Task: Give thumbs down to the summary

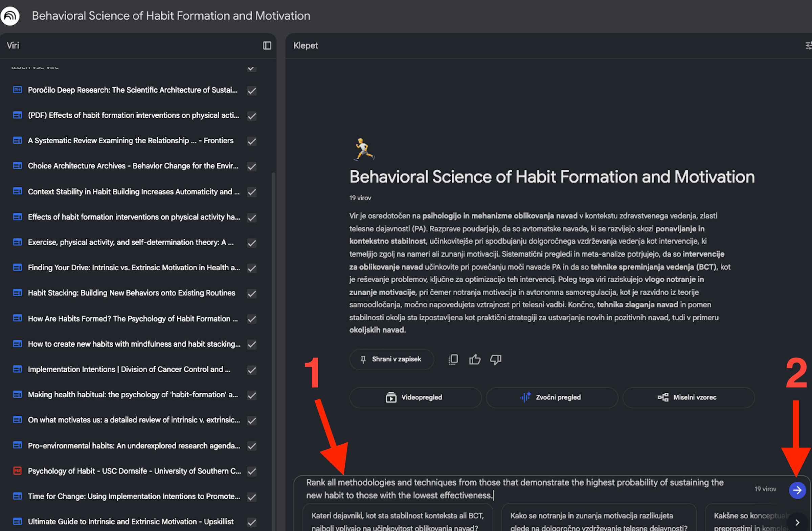Action: [496, 359]
